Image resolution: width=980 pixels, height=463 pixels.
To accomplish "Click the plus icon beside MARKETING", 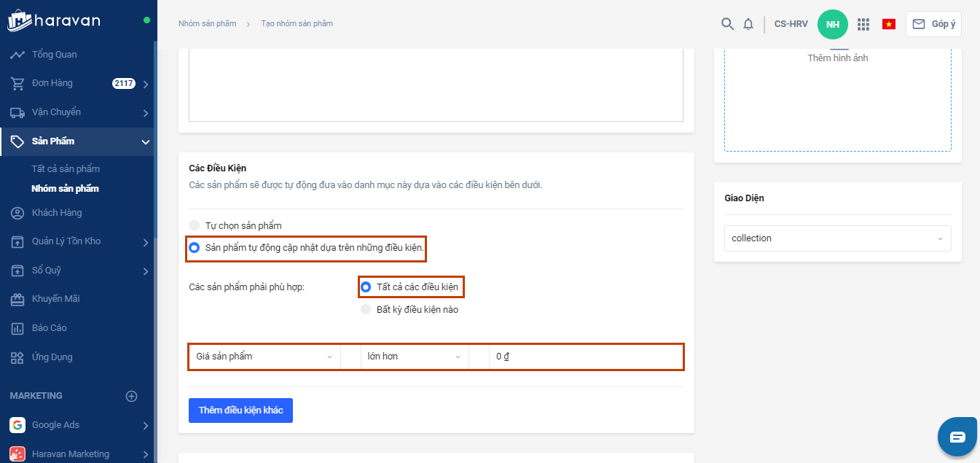I will click(131, 396).
